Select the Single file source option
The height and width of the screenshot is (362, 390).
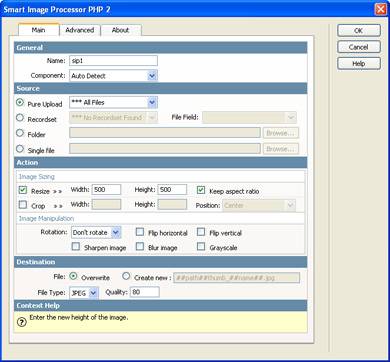(20, 149)
